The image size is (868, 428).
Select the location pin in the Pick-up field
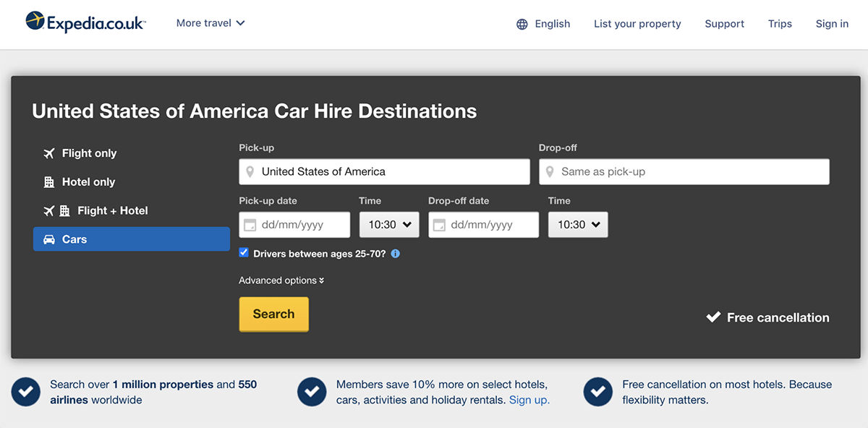point(250,171)
